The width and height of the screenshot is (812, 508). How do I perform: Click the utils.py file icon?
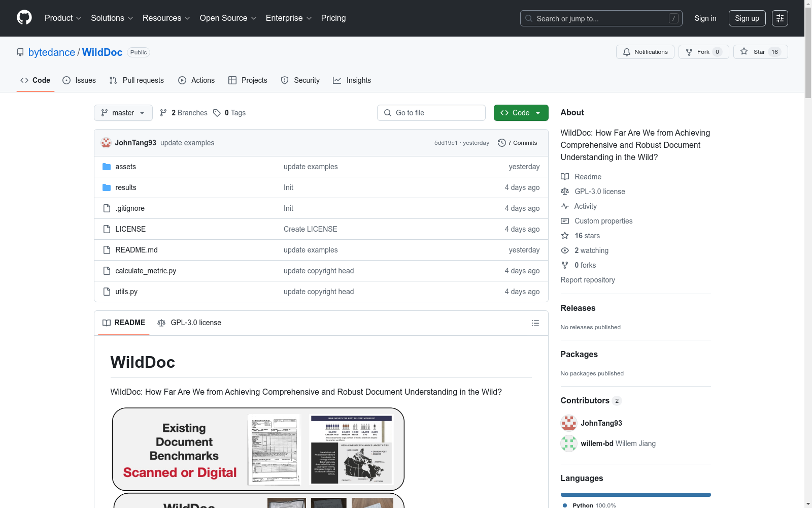pos(107,292)
